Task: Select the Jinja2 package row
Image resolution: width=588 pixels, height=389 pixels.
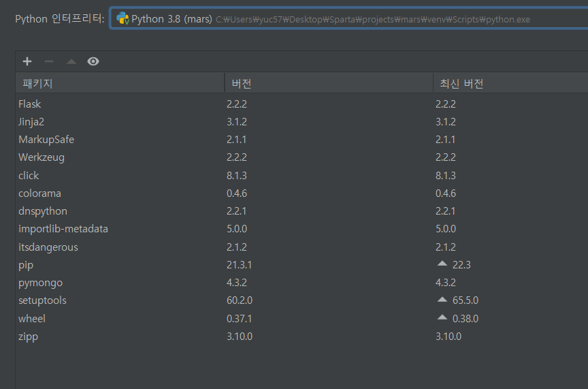Action: (301, 122)
